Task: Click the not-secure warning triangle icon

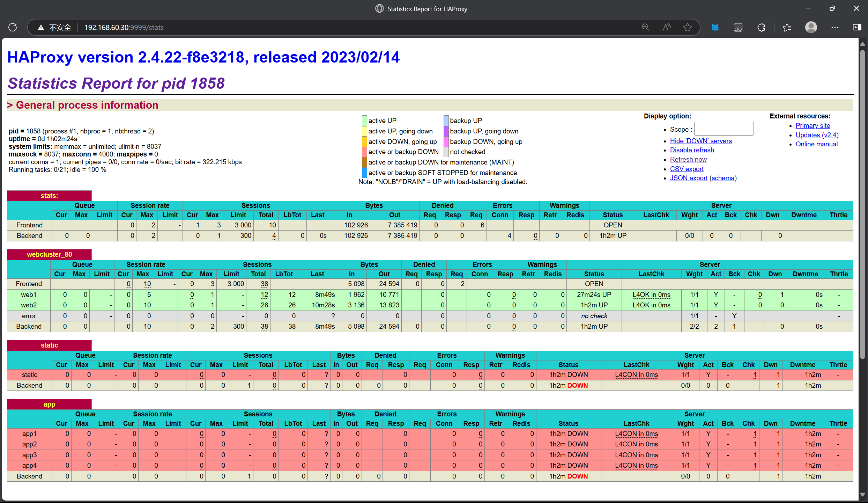Action: [41, 28]
